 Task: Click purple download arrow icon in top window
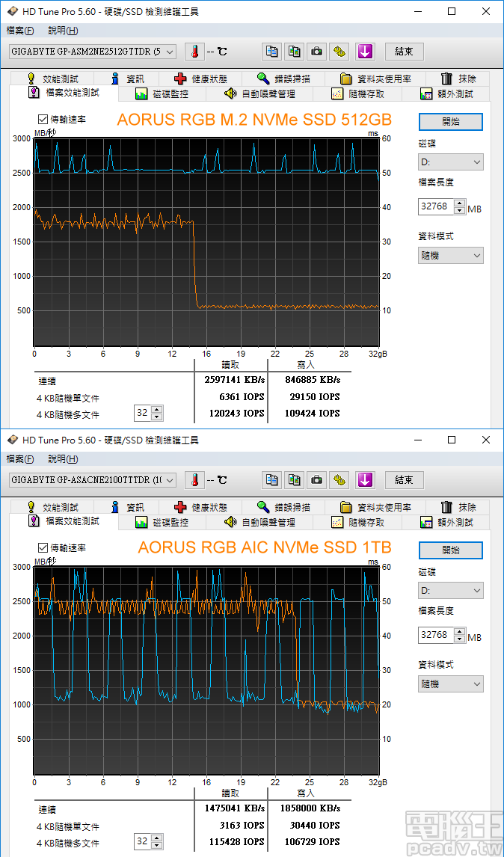pyautogui.click(x=365, y=52)
